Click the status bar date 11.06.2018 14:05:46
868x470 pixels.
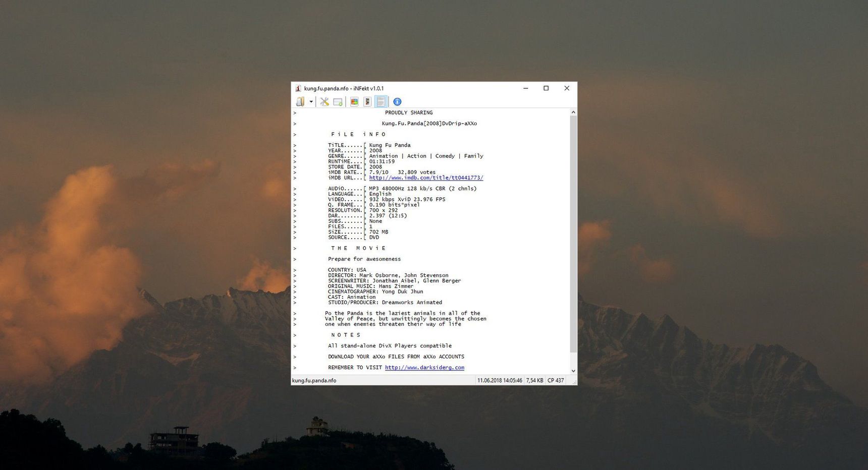[x=500, y=381]
